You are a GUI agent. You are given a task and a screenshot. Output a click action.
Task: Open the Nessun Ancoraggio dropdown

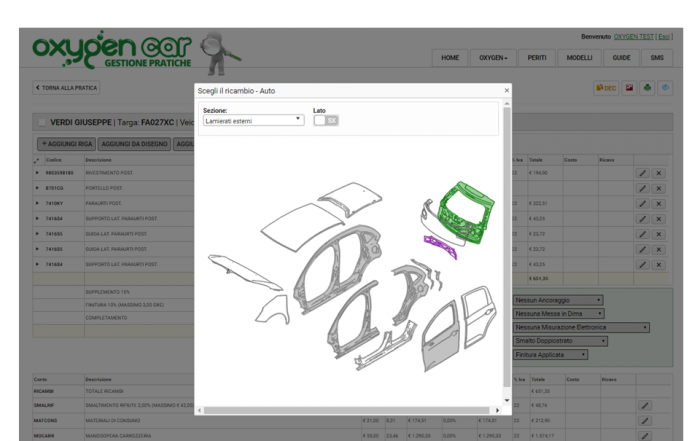558,300
